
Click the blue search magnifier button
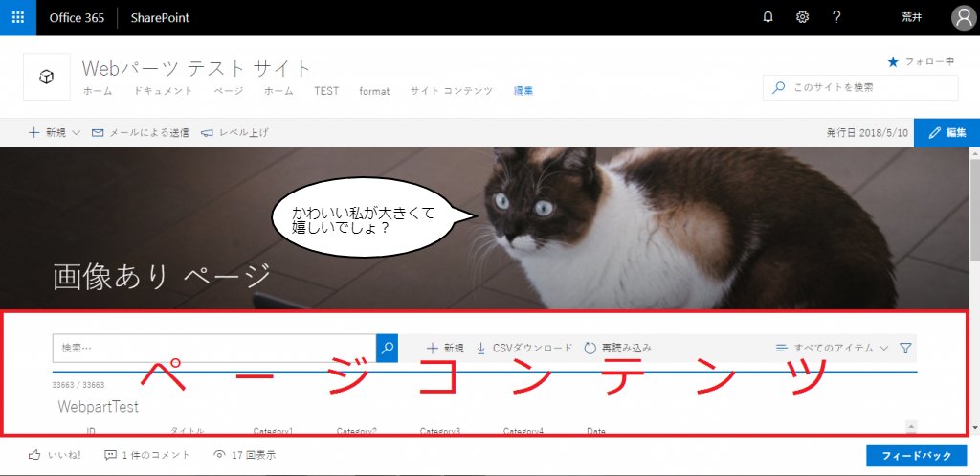tap(388, 348)
